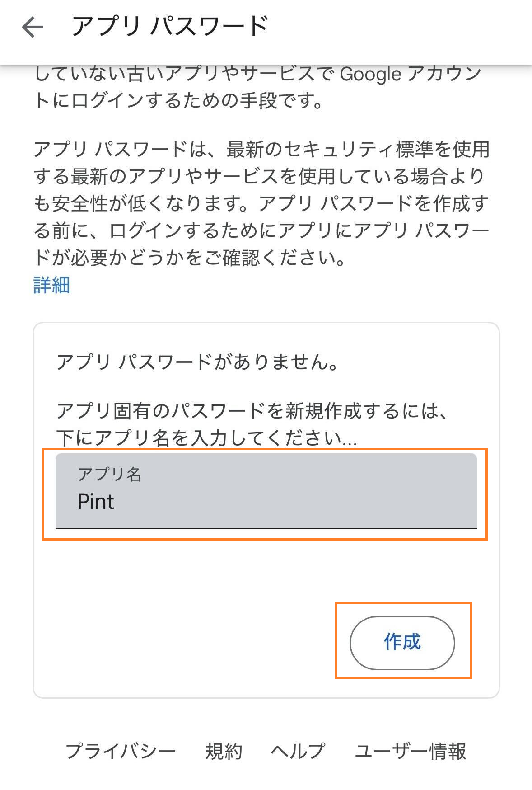
Task: Open the ユーザー情報 footer link
Action: [x=410, y=751]
